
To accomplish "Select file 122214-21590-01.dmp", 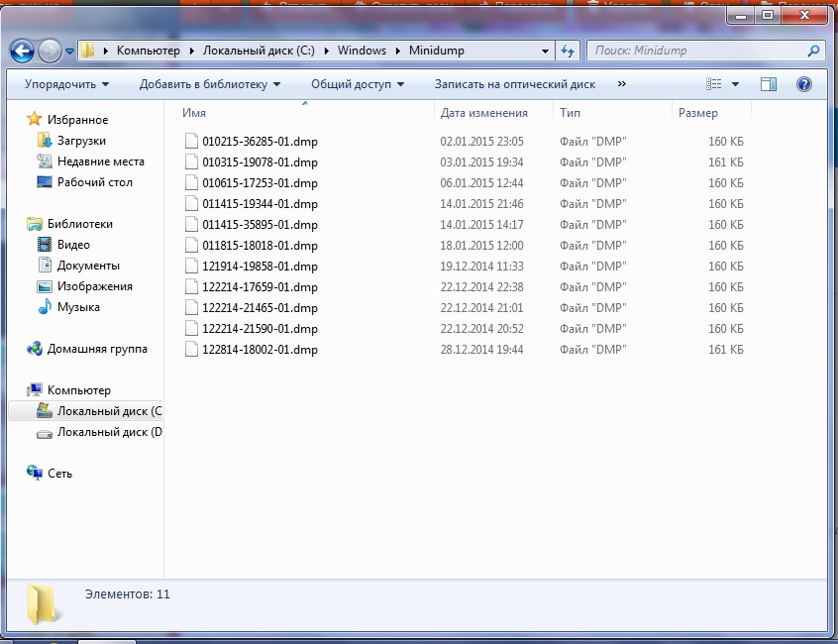I will (260, 329).
